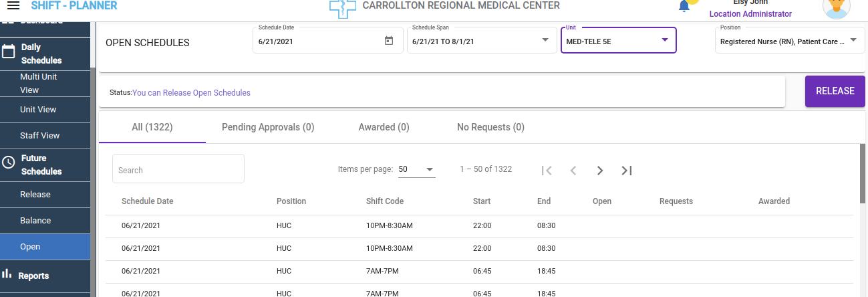This screenshot has height=297, width=868.
Task: Click the Reports bar chart icon
Action: [x=8, y=274]
